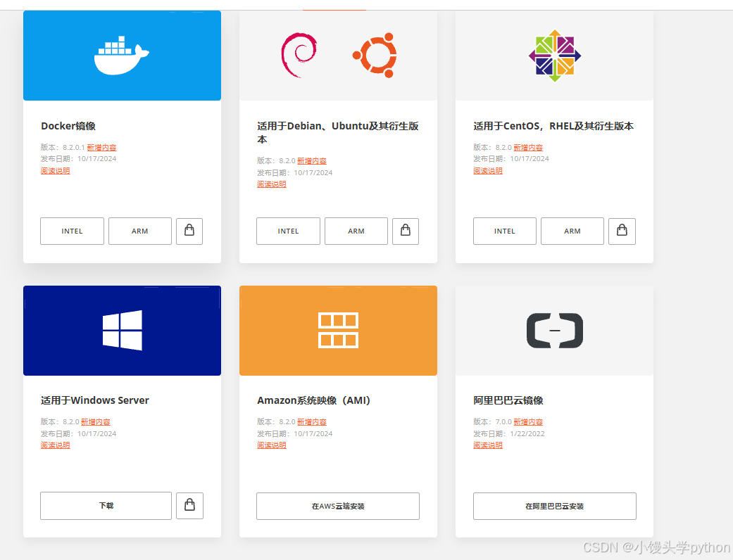Open 阅读说明 link on CentOS, RHEL card
The width and height of the screenshot is (733, 560).
(x=488, y=170)
